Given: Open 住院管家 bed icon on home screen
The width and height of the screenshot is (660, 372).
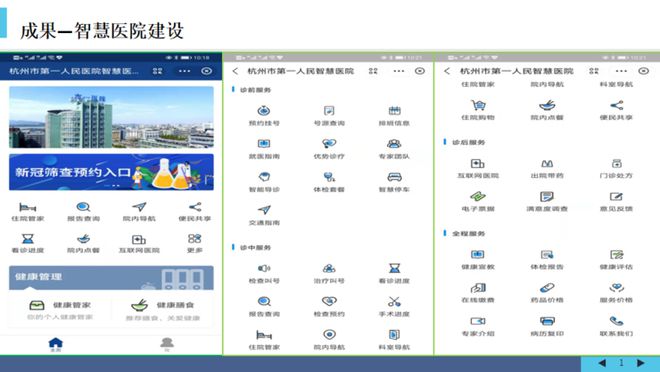Looking at the screenshot, I should click(x=28, y=207).
